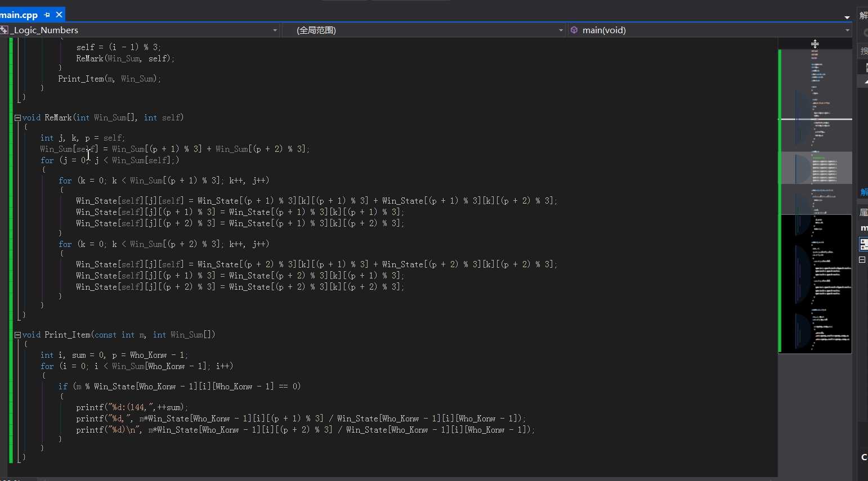The height and width of the screenshot is (481, 868).
Task: Jump to black lower area of minimap
Action: pos(816,284)
